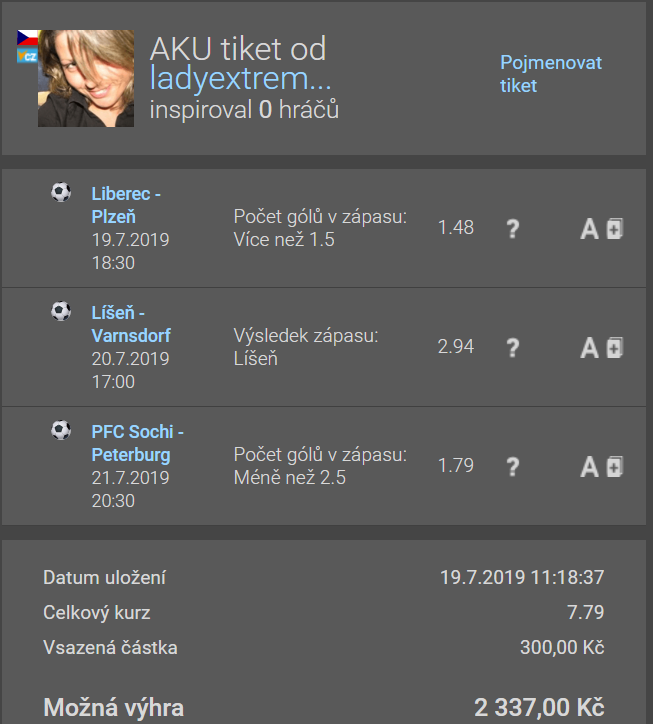Click the question mark status for odds 1.48
The height and width of the screenshot is (724, 653).
(513, 229)
